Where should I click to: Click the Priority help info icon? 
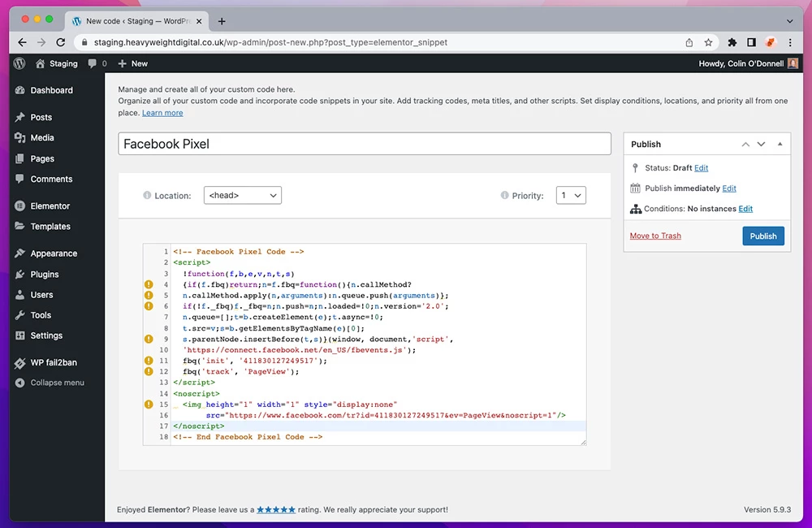504,196
